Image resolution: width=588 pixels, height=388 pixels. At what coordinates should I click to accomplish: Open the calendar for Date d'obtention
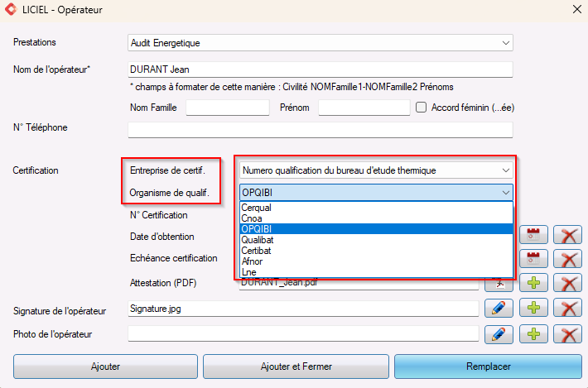(533, 235)
